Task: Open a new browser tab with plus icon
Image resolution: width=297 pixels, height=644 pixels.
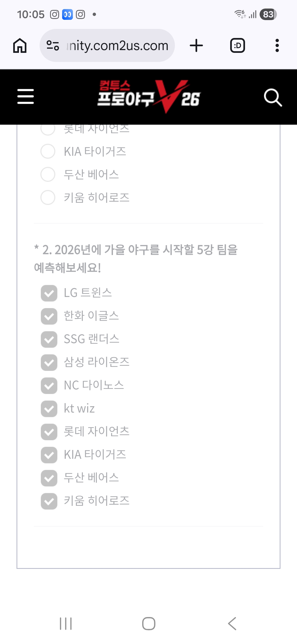Action: pos(196,45)
